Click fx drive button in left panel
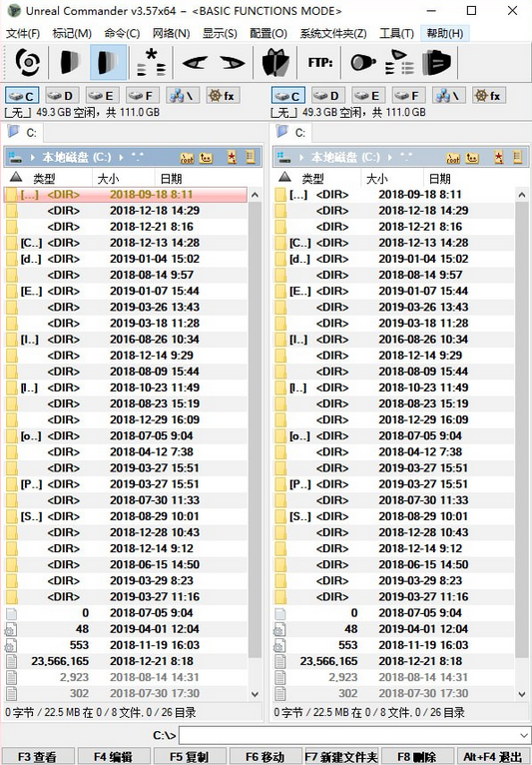532x765 pixels. [x=223, y=96]
